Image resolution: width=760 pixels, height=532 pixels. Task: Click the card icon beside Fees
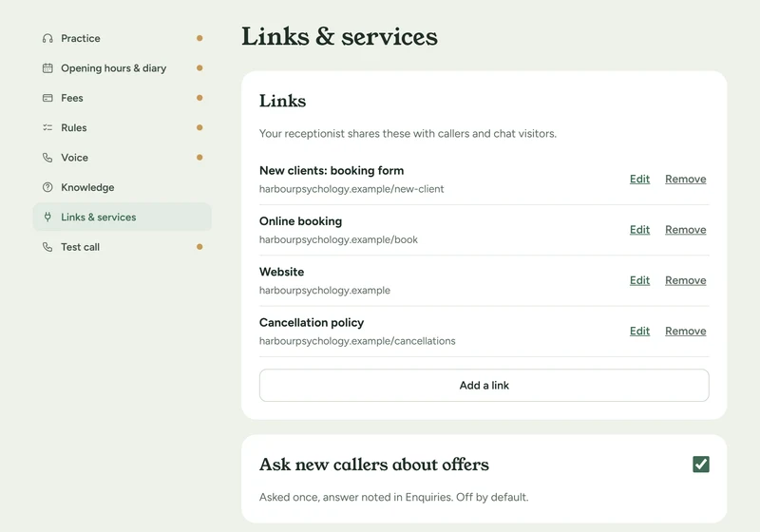(x=47, y=98)
